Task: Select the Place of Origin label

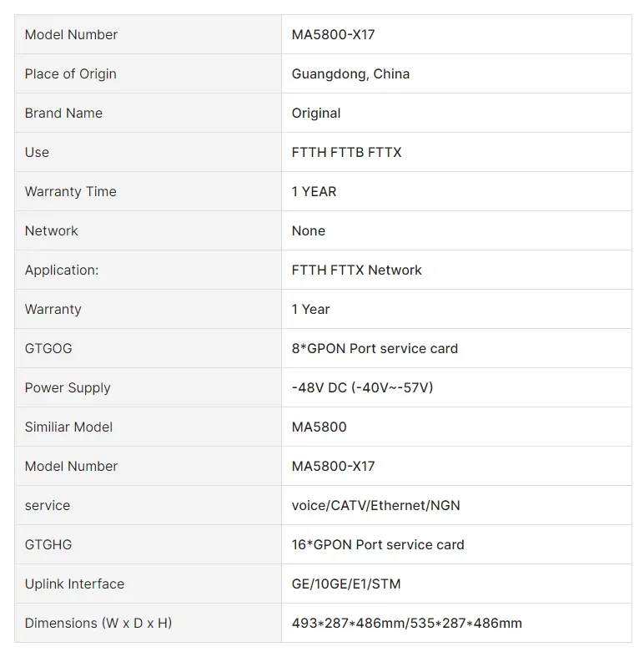Action: (x=71, y=74)
